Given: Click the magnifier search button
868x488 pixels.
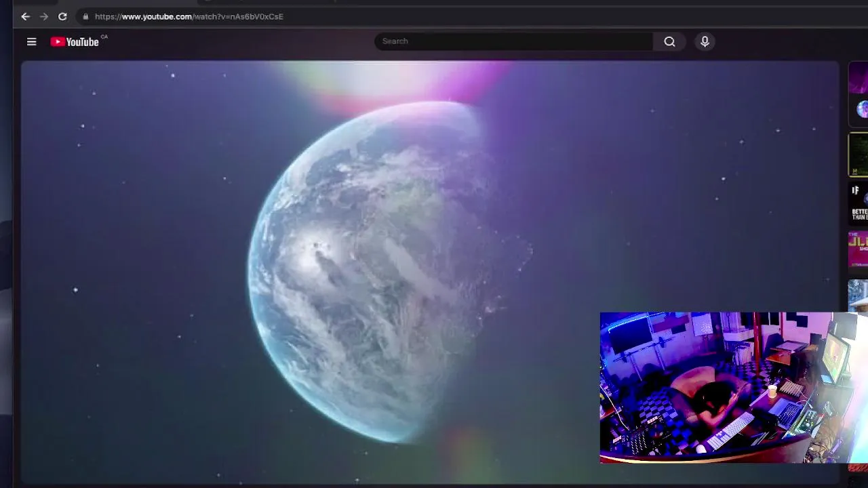Looking at the screenshot, I should [x=669, y=41].
